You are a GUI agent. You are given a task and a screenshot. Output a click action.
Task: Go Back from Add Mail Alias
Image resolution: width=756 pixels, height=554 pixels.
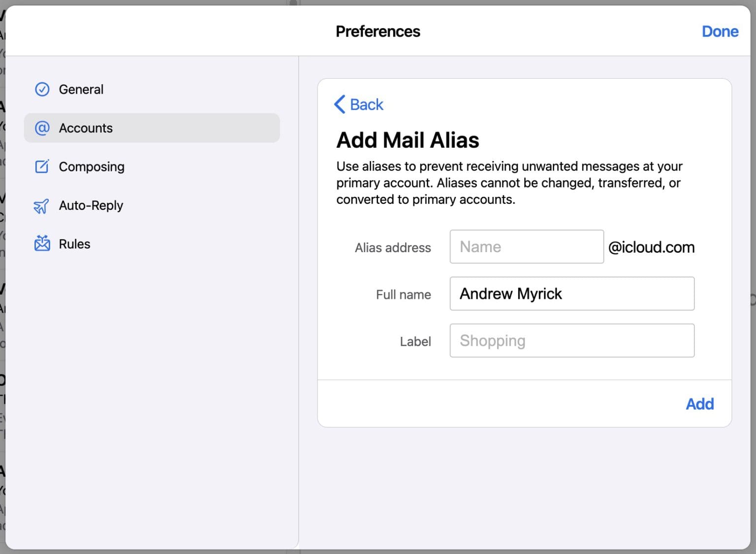click(366, 104)
